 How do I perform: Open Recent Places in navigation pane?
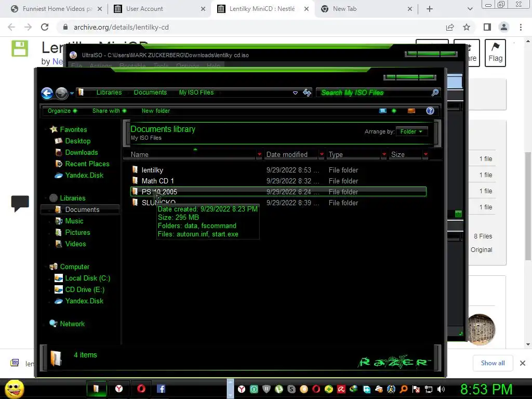pos(87,164)
